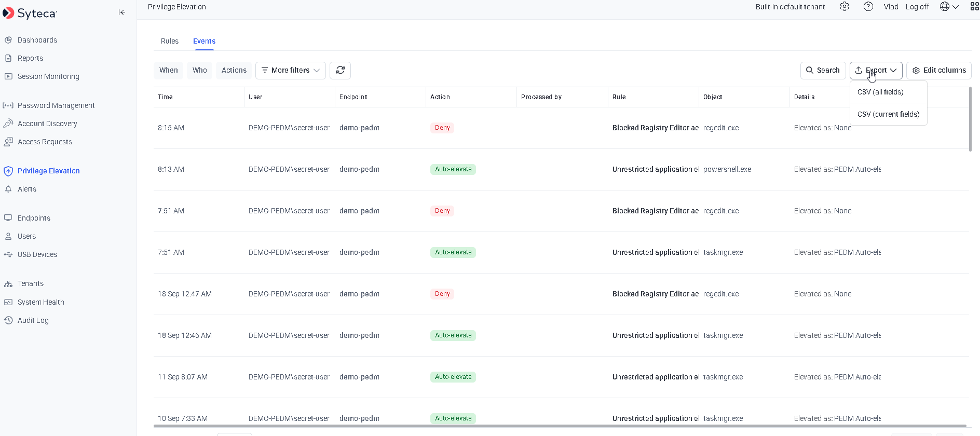Open Access Requests page

[45, 142]
